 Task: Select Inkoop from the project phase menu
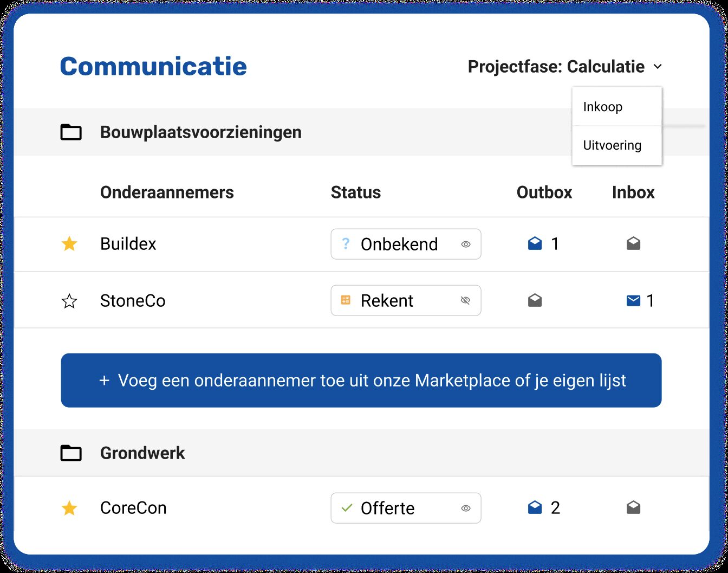tap(617, 107)
